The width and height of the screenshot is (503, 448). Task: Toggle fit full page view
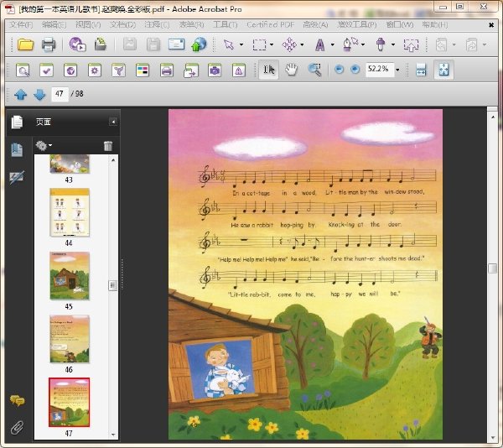point(443,70)
